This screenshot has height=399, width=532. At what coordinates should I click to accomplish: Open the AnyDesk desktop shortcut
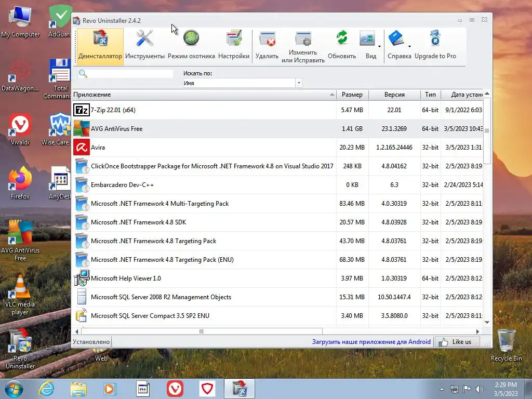tap(60, 183)
